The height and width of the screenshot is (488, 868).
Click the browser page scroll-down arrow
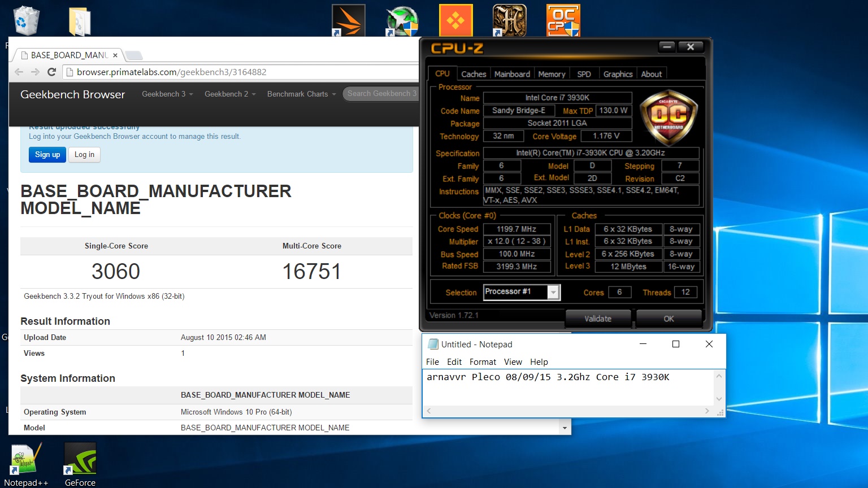pos(565,428)
